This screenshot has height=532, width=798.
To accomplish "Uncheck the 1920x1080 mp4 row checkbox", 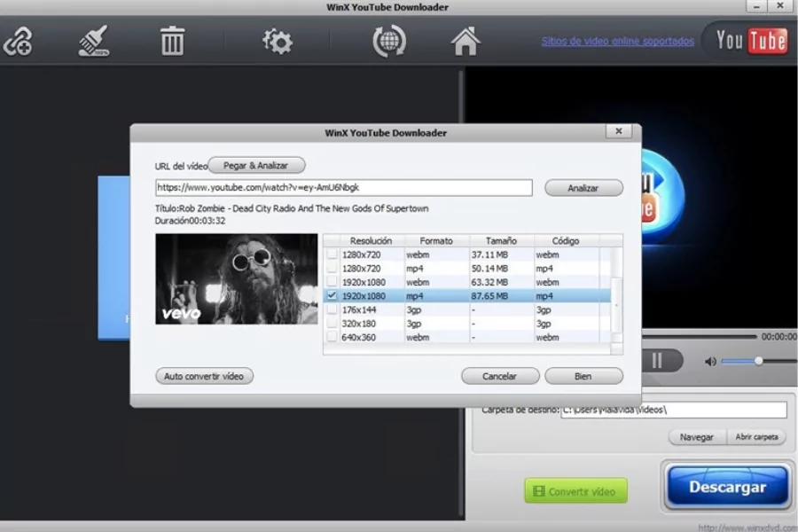I will click(332, 295).
